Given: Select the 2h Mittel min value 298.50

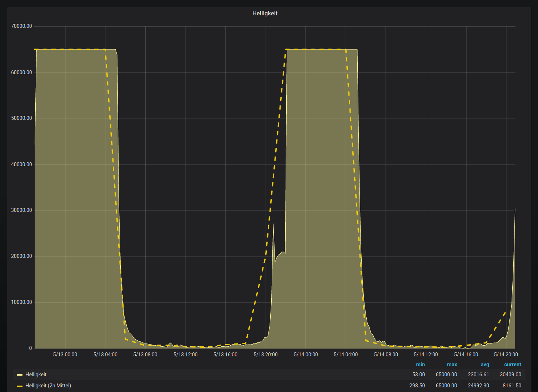Looking at the screenshot, I should (x=417, y=386).
